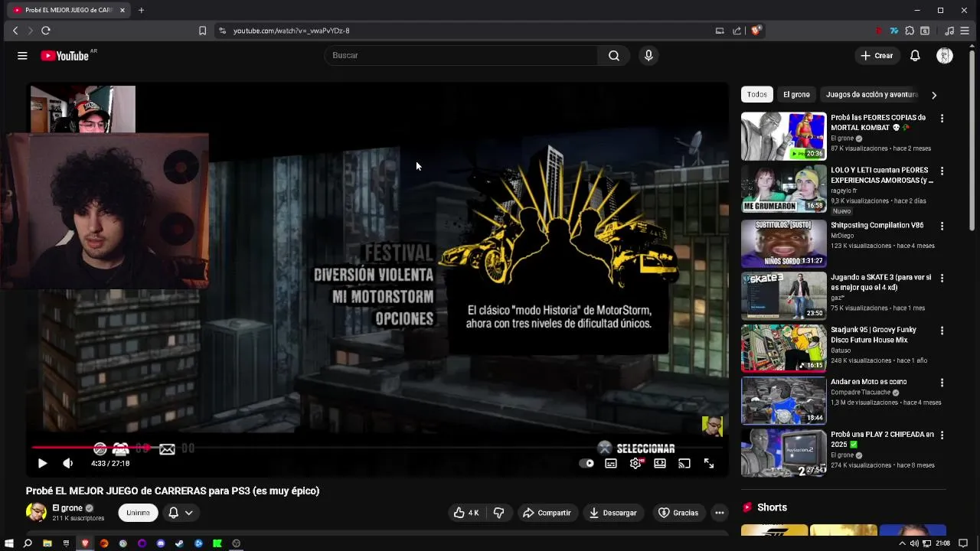Like the video (4 K thumbs up)
The width and height of the screenshot is (980, 551).
pyautogui.click(x=466, y=513)
